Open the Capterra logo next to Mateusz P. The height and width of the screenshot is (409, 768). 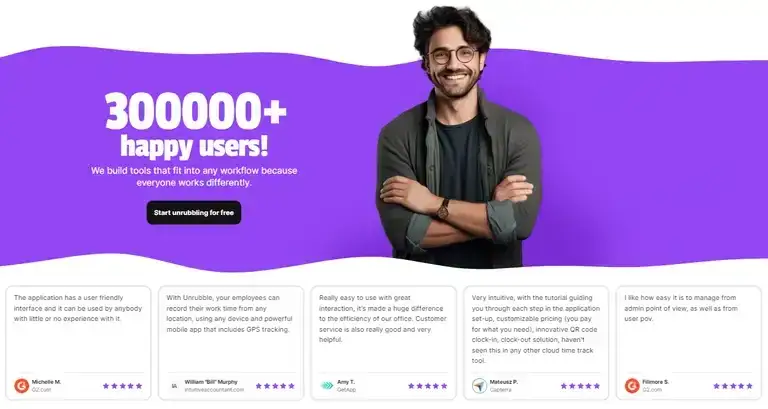479,386
